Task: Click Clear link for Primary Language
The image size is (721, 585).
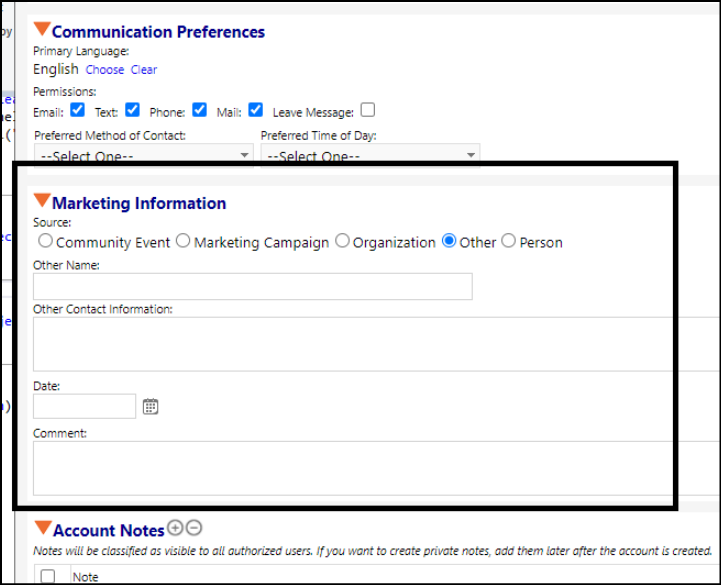Action: click(x=144, y=70)
